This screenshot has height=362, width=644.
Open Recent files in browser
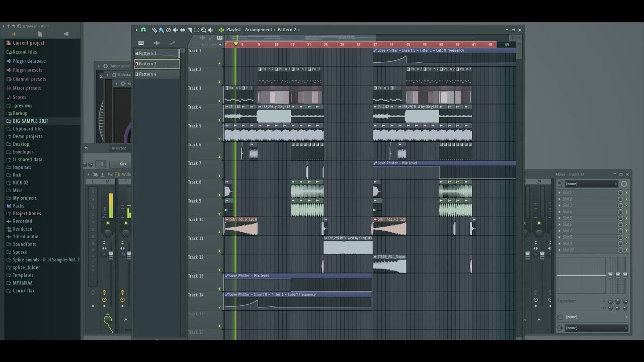[x=25, y=52]
